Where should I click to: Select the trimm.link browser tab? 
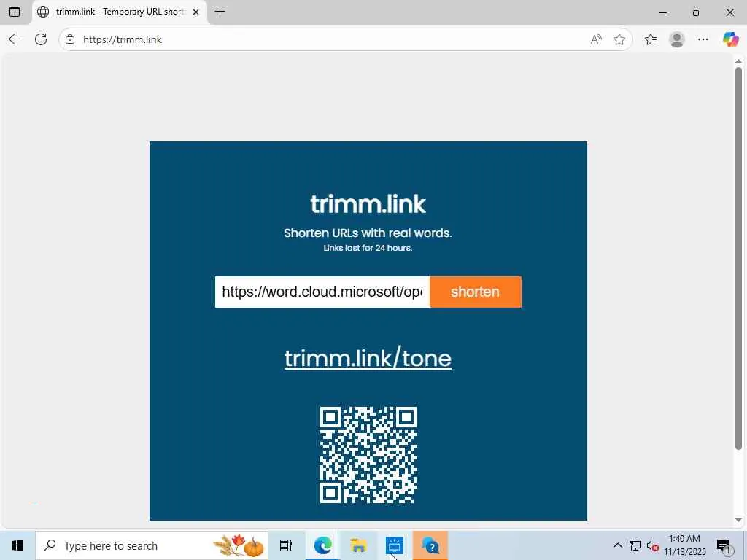(x=119, y=12)
